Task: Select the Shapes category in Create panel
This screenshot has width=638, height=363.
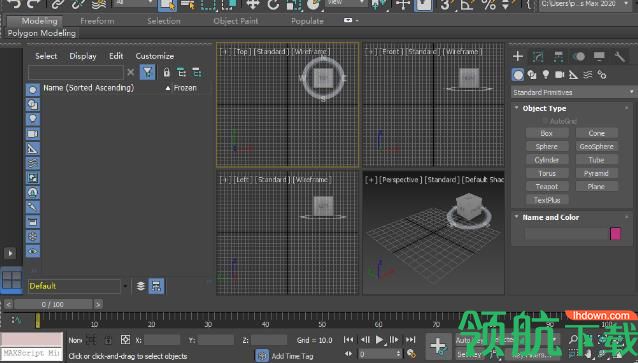Action: [x=532, y=75]
